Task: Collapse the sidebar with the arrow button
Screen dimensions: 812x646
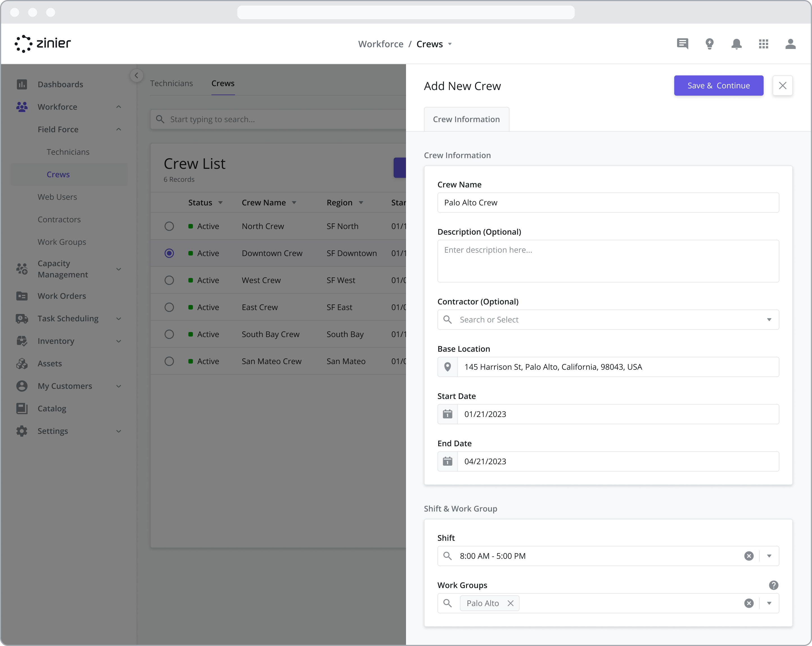Action: (136, 75)
